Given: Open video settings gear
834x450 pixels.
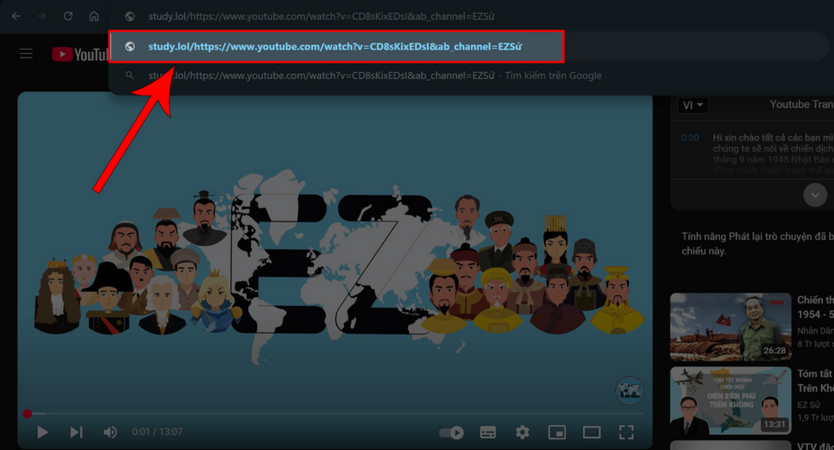Looking at the screenshot, I should tap(522, 432).
